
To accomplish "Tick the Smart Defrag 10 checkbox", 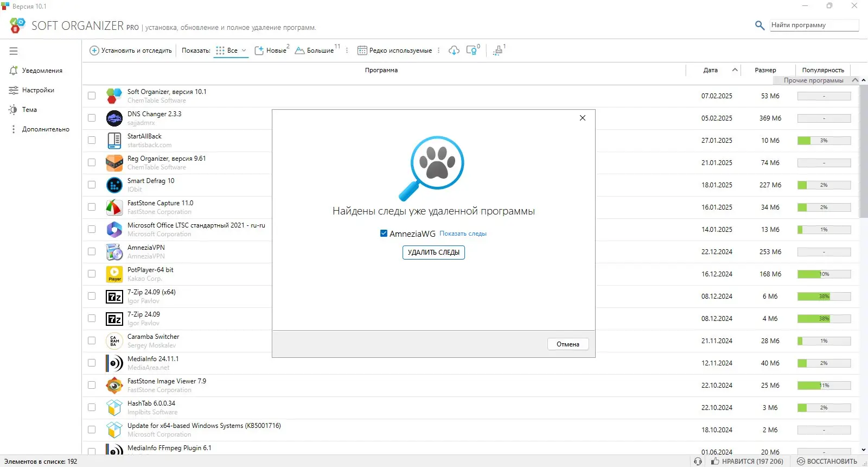I will pos(92,185).
